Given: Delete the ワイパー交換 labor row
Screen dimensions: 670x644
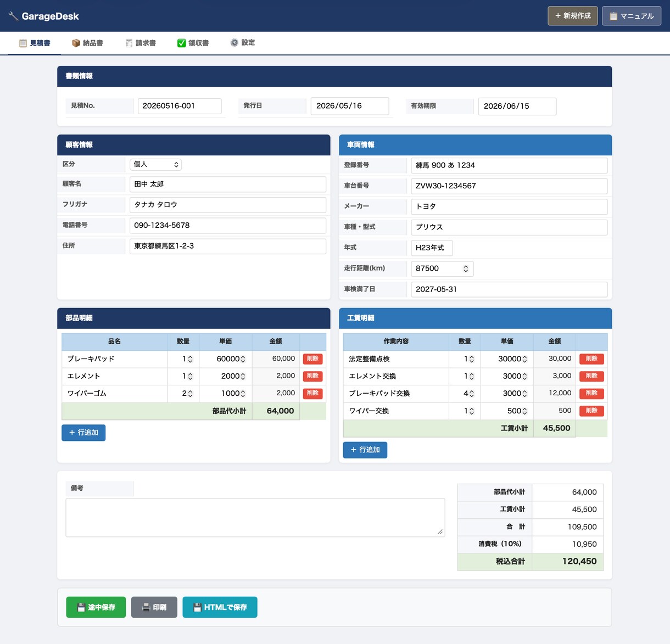Looking at the screenshot, I should click(x=591, y=411).
